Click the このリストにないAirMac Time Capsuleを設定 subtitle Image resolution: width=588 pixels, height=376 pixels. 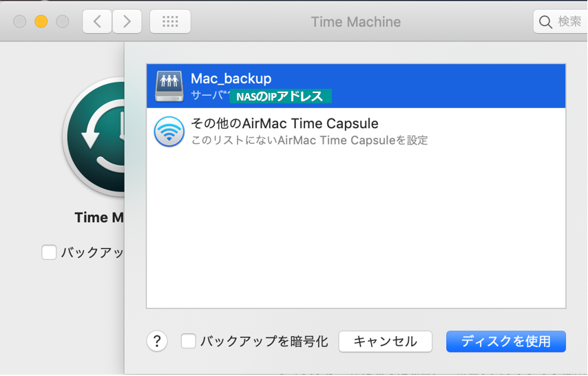tap(309, 140)
